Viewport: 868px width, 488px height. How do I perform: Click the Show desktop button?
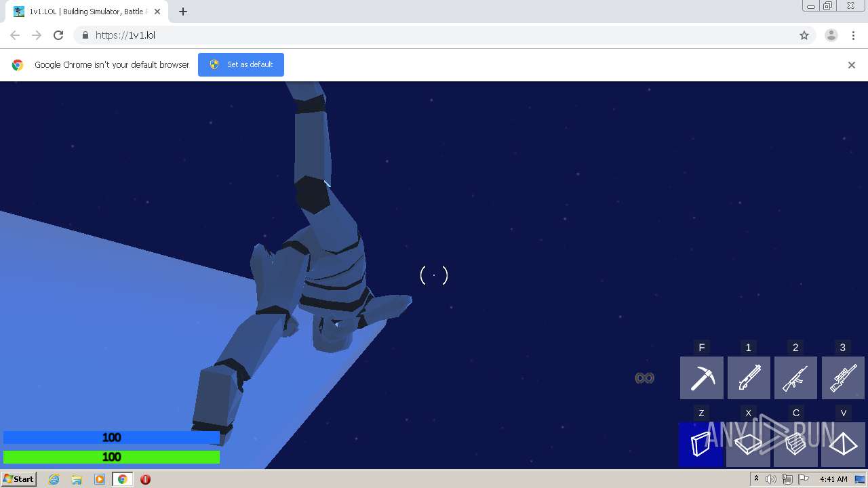click(860, 479)
